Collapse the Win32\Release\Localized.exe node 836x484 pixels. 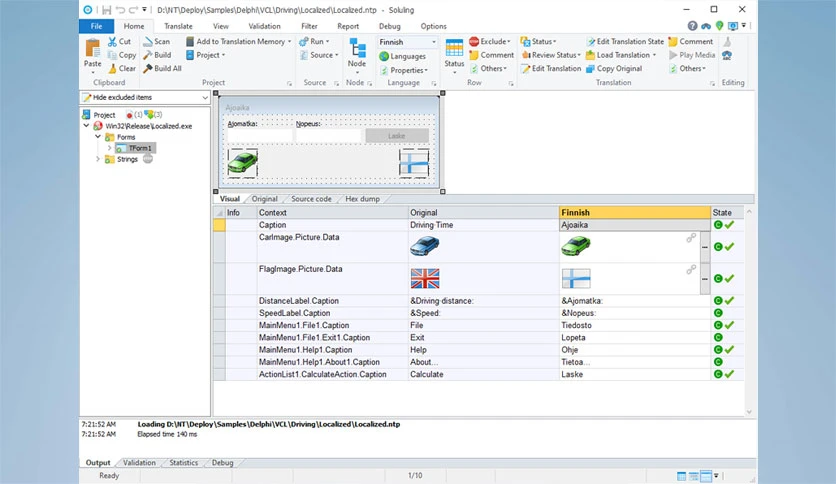(86, 126)
